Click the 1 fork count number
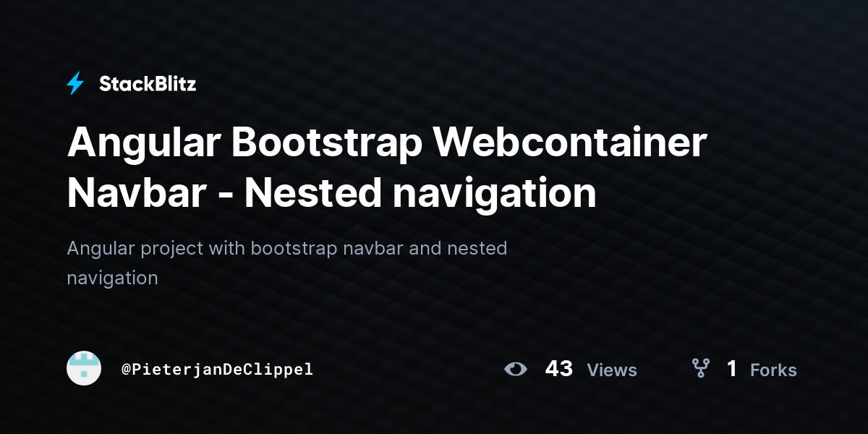Screen dimensions: 868x434 732,369
